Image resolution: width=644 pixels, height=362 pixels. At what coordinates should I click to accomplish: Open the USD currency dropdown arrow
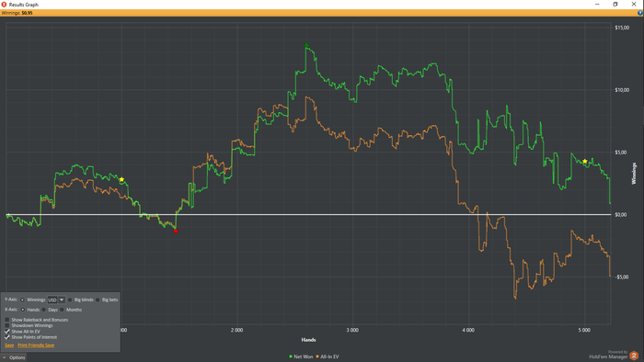coord(62,300)
